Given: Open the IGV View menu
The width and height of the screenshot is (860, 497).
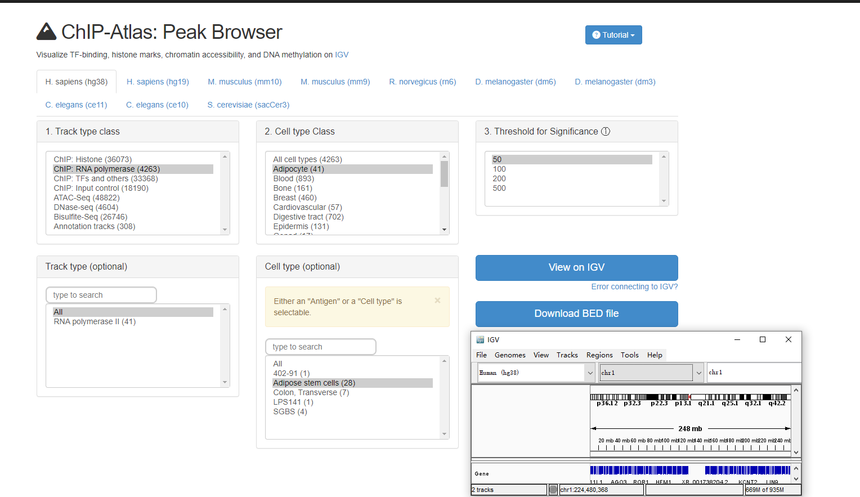Looking at the screenshot, I should point(541,355).
